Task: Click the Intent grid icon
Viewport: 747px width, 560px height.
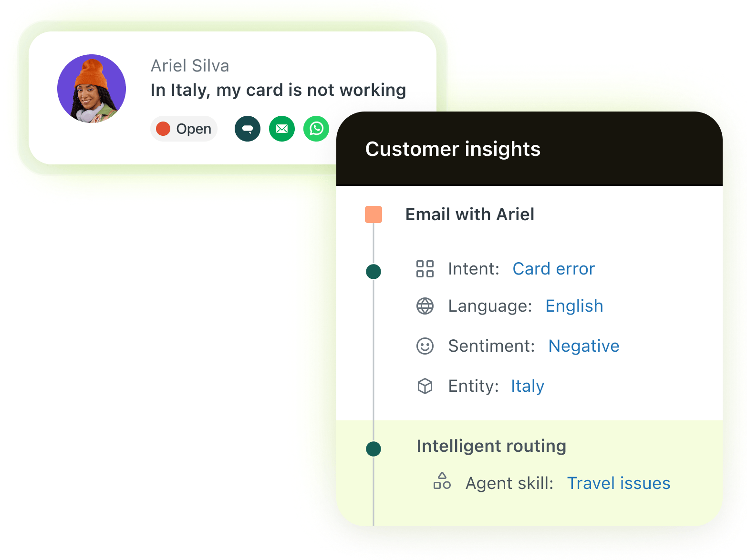Action: pyautogui.click(x=425, y=269)
